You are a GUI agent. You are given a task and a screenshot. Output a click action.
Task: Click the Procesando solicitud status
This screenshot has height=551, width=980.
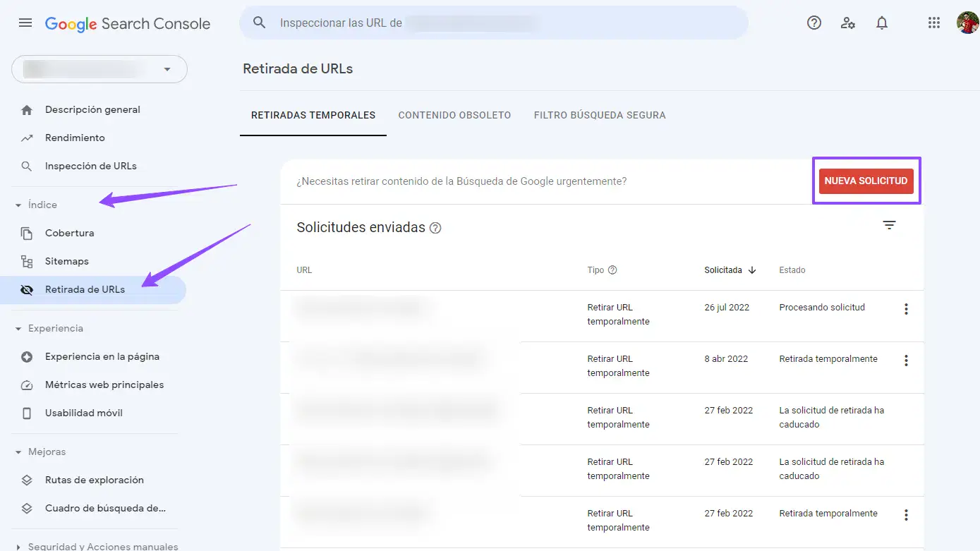(822, 308)
